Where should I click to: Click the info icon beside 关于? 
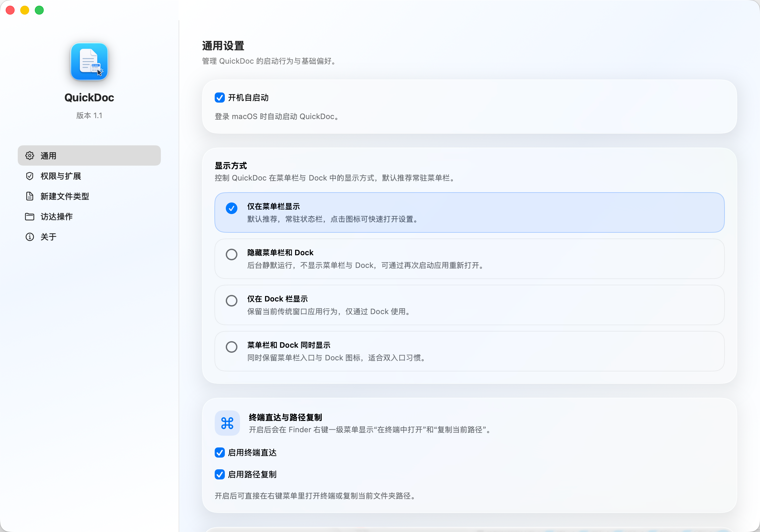click(x=30, y=237)
